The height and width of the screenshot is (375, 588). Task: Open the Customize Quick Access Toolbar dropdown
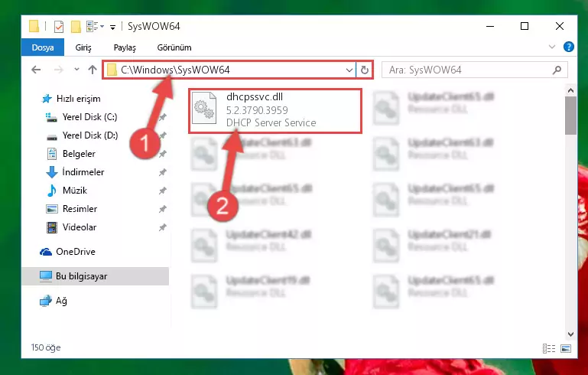(x=112, y=27)
